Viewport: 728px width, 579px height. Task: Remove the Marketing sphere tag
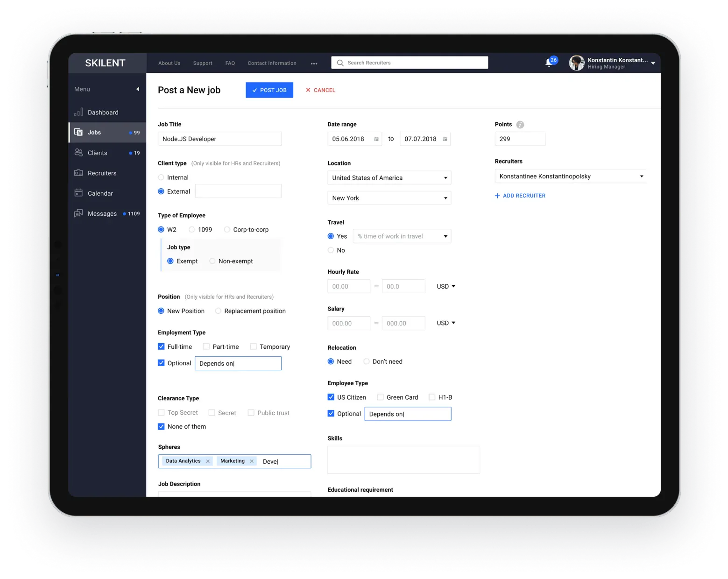tap(252, 461)
